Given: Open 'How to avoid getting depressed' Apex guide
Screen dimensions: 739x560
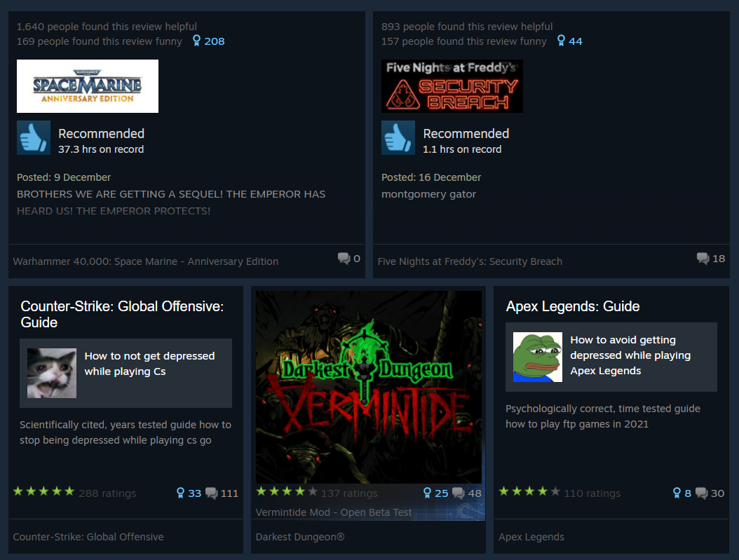Looking at the screenshot, I should (x=630, y=355).
